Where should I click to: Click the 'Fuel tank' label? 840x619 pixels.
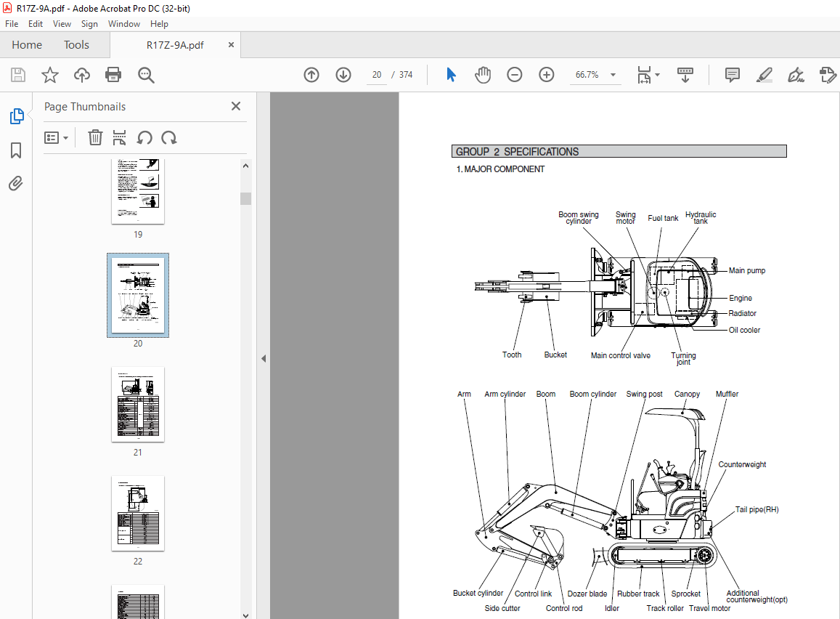pyautogui.click(x=663, y=218)
